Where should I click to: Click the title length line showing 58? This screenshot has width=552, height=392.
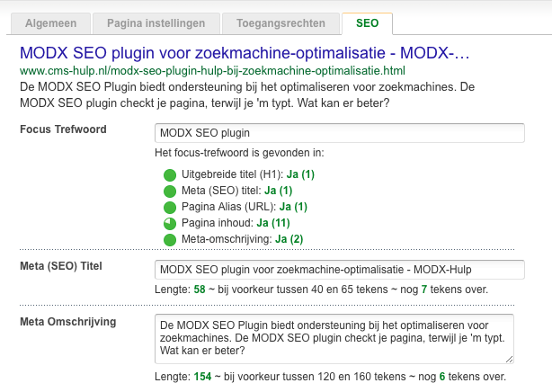click(x=322, y=290)
